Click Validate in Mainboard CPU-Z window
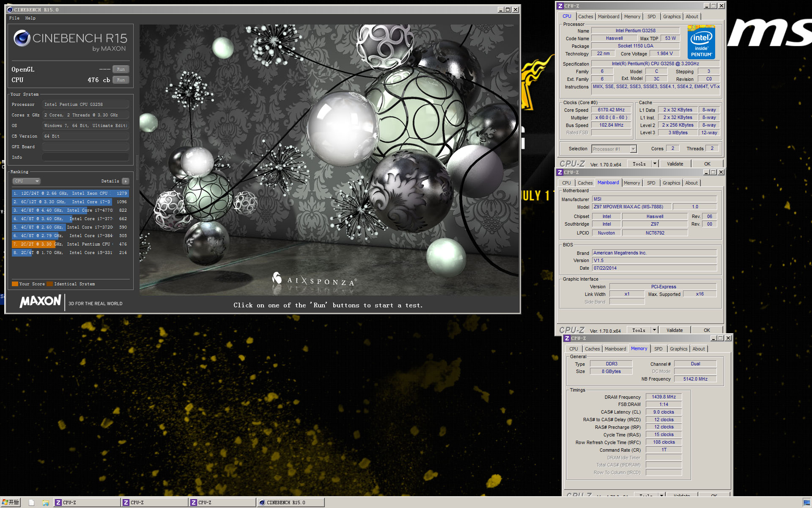The width and height of the screenshot is (812, 508). [675, 330]
